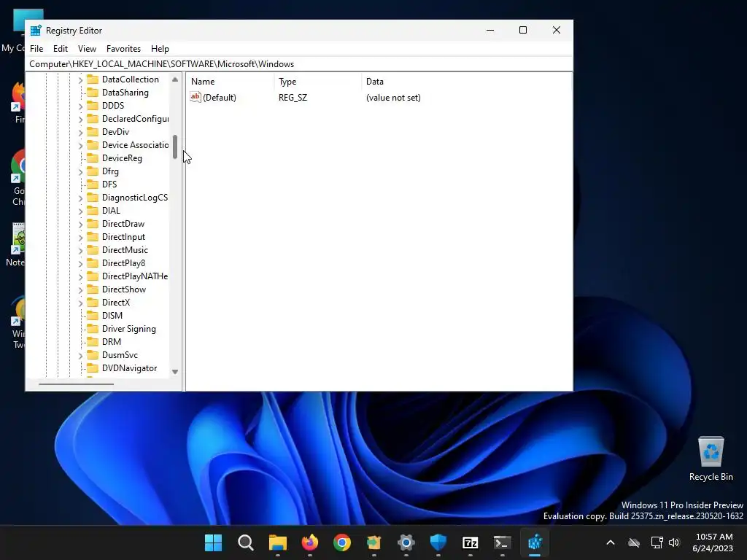Expand the DirectDraw key
Viewport: 747px width, 560px height.
(80, 224)
